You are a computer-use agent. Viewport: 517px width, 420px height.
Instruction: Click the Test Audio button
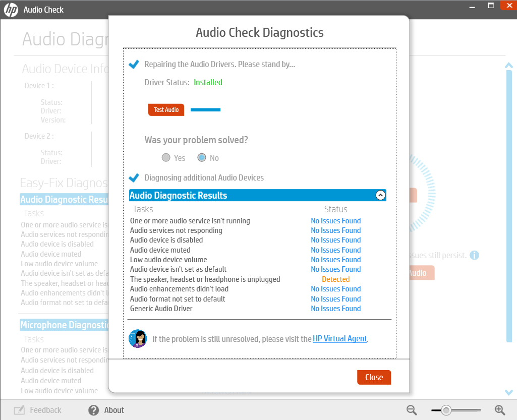pos(166,110)
